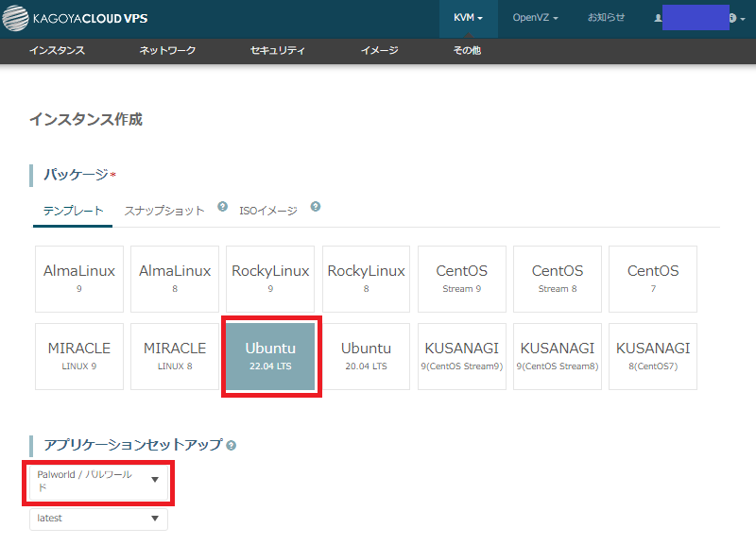Choose the CentOS 7 template tile
The width and height of the screenshot is (756, 545).
tap(653, 279)
